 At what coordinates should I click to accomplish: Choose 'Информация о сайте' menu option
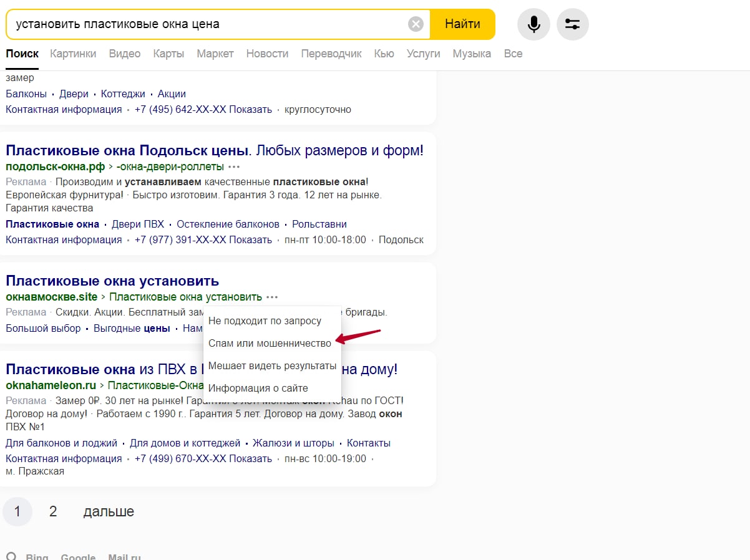point(273,388)
